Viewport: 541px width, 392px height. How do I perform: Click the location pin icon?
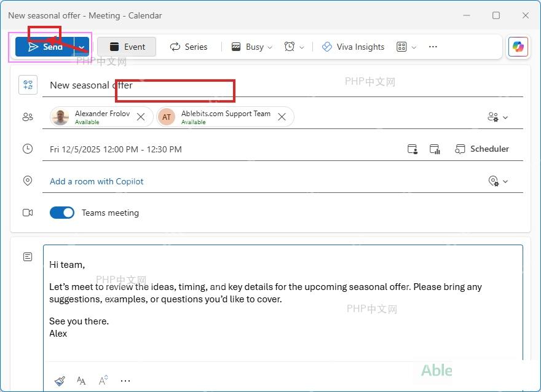28,181
